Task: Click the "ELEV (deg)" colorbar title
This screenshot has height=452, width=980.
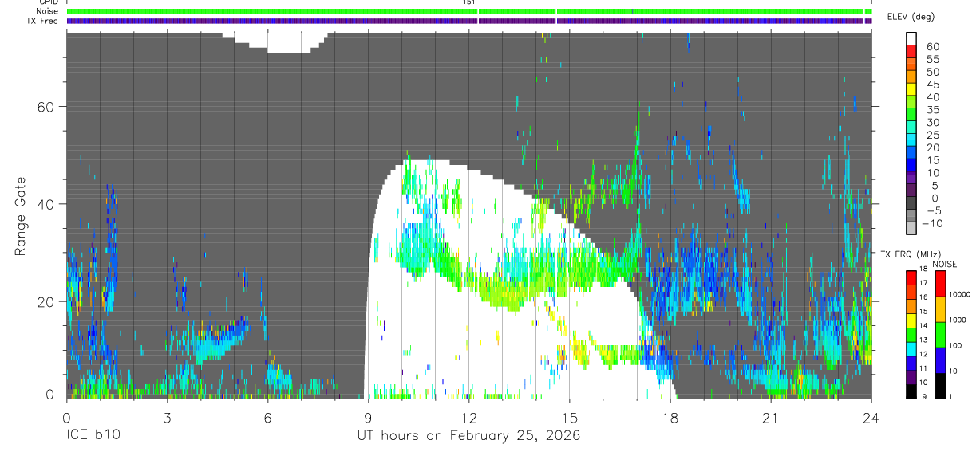Action: (x=911, y=17)
